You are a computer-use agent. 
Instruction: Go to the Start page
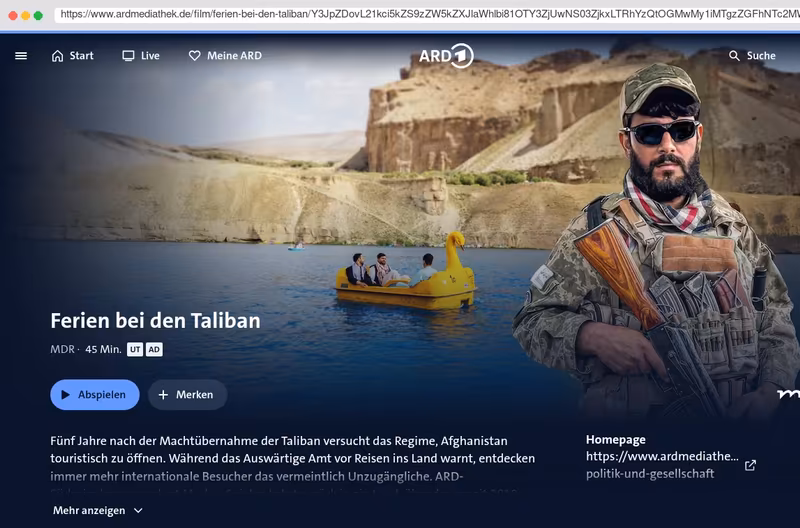point(72,56)
